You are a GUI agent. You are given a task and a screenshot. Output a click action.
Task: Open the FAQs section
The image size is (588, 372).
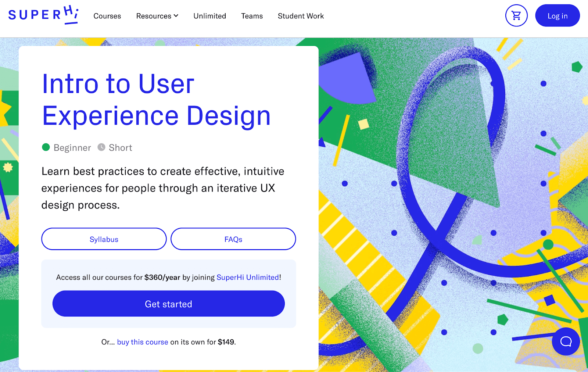pos(233,239)
